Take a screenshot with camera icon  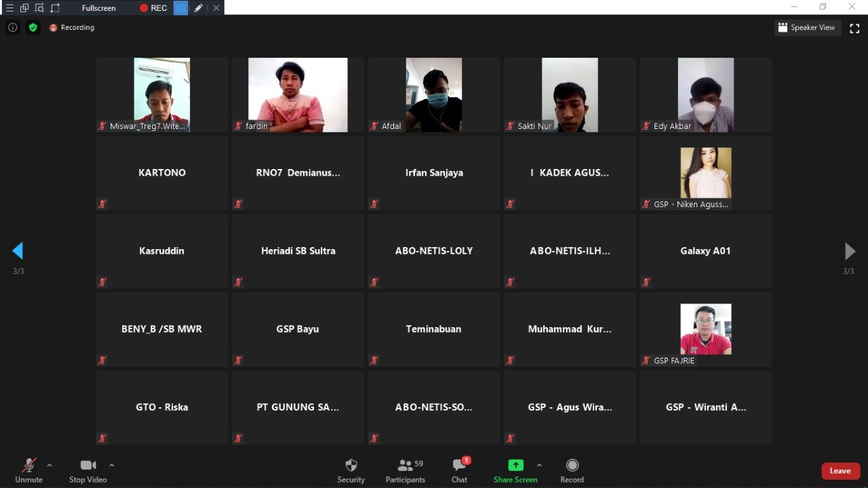pos(180,8)
